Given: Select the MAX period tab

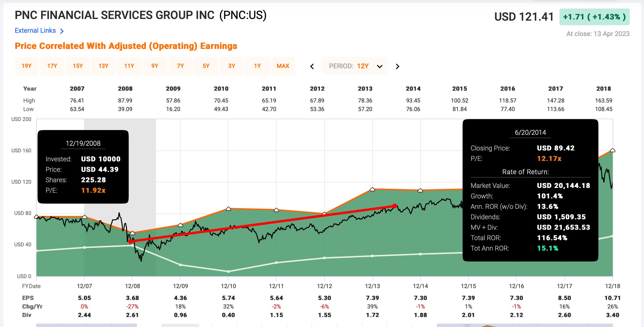Looking at the screenshot, I should click(283, 66).
